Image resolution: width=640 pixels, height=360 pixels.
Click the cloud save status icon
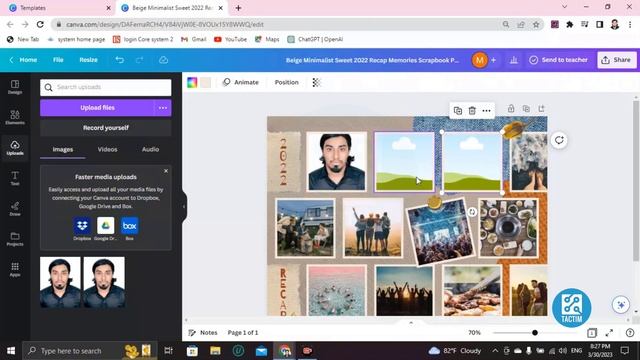click(x=163, y=60)
